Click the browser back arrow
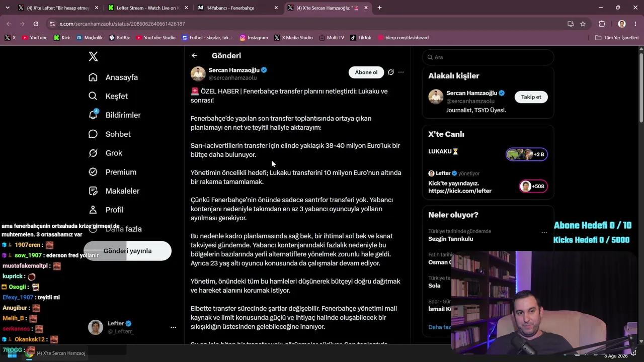 click(x=9, y=24)
